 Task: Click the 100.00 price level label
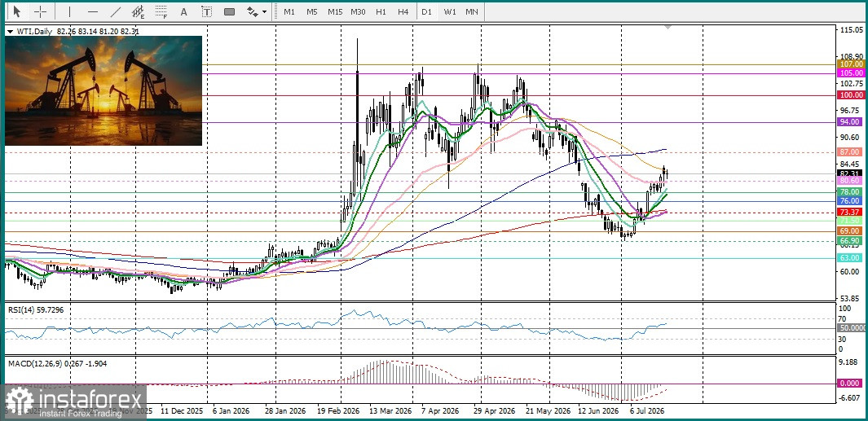pyautogui.click(x=852, y=95)
